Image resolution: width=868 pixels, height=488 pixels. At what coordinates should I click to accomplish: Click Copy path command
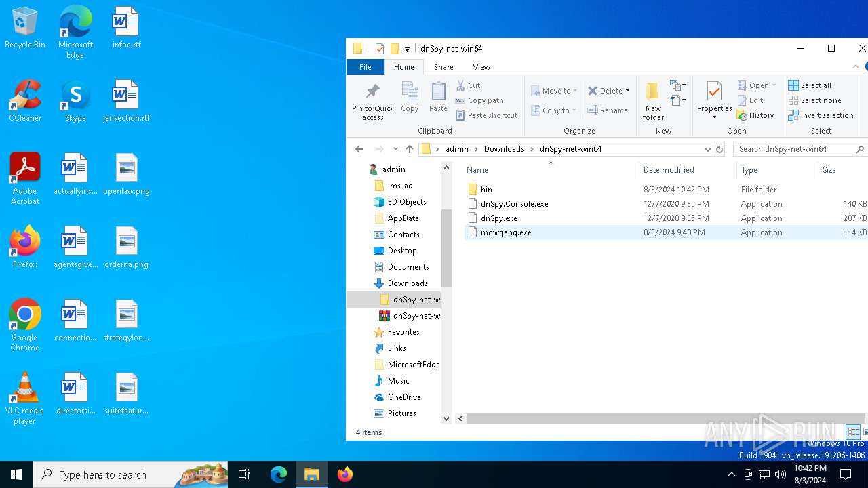(x=479, y=100)
